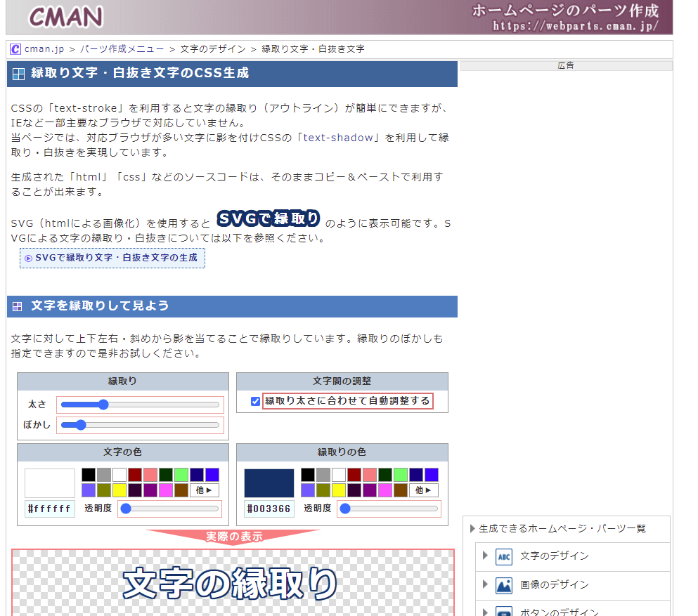Click the ABC icon for 文字のデザイン

pos(504,556)
